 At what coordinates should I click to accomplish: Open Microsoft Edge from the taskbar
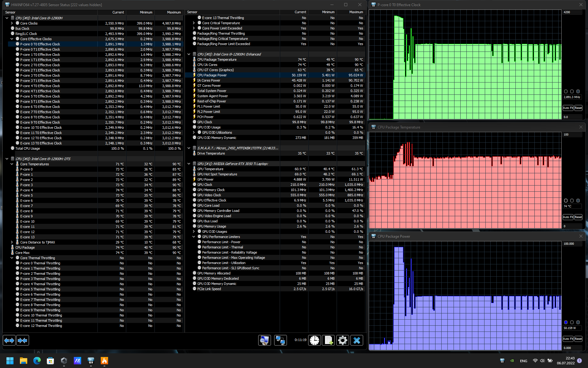37,361
